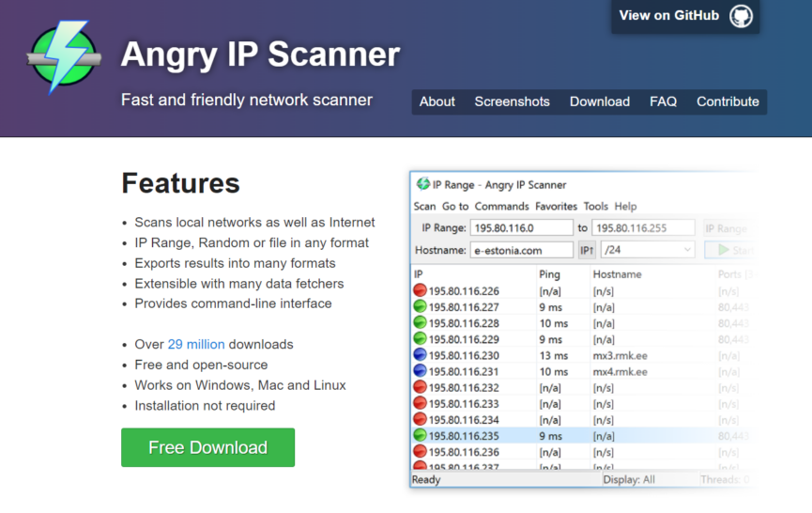Open the About page
This screenshot has height=513, width=812.
tap(437, 101)
